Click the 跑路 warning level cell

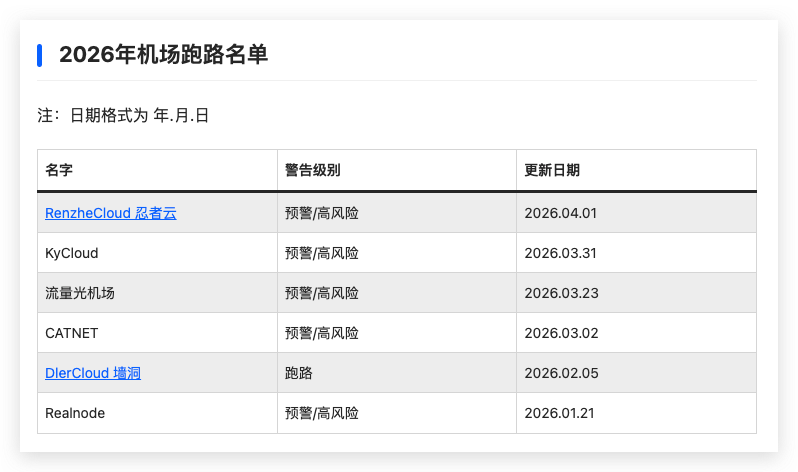[x=299, y=373]
